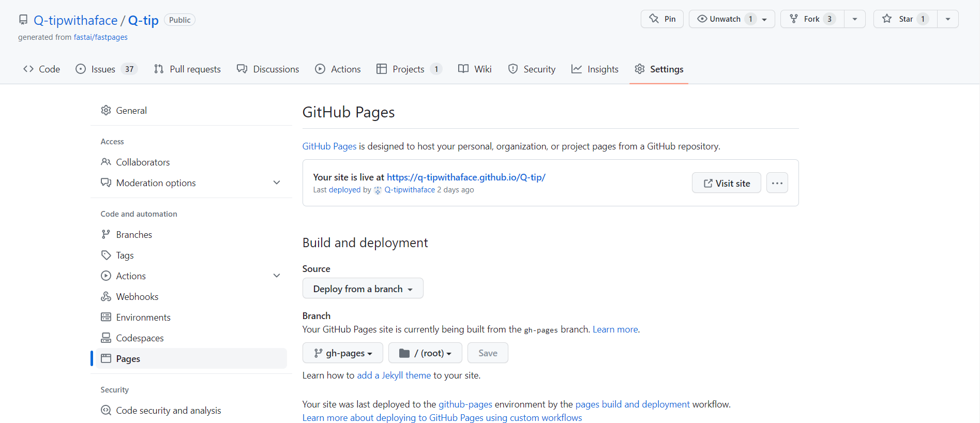Open the Wiki tab
This screenshot has height=423, width=980.
click(x=475, y=69)
